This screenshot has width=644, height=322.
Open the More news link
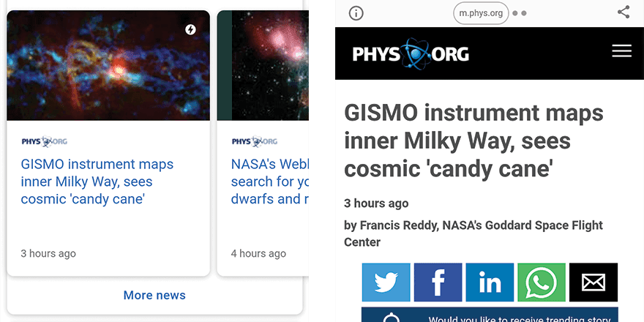[154, 295]
